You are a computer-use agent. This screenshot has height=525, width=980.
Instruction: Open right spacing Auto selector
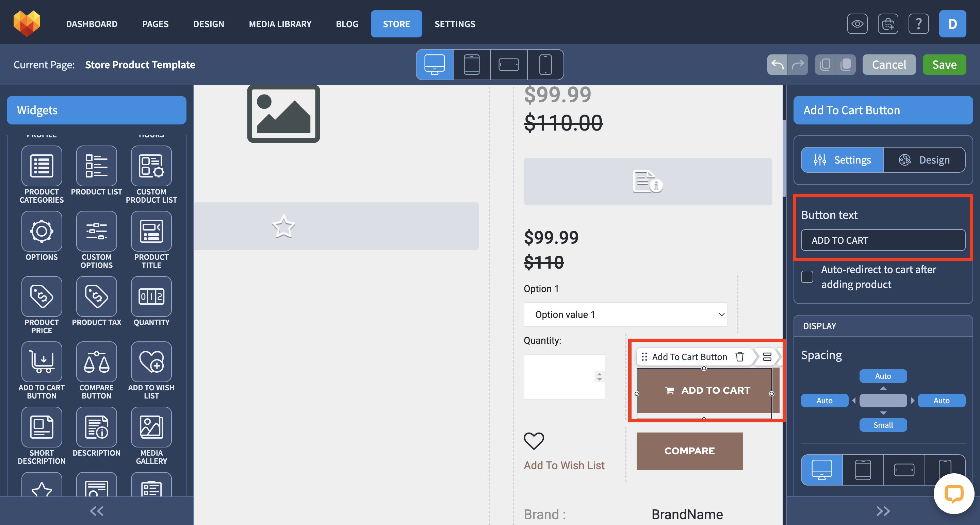click(942, 401)
